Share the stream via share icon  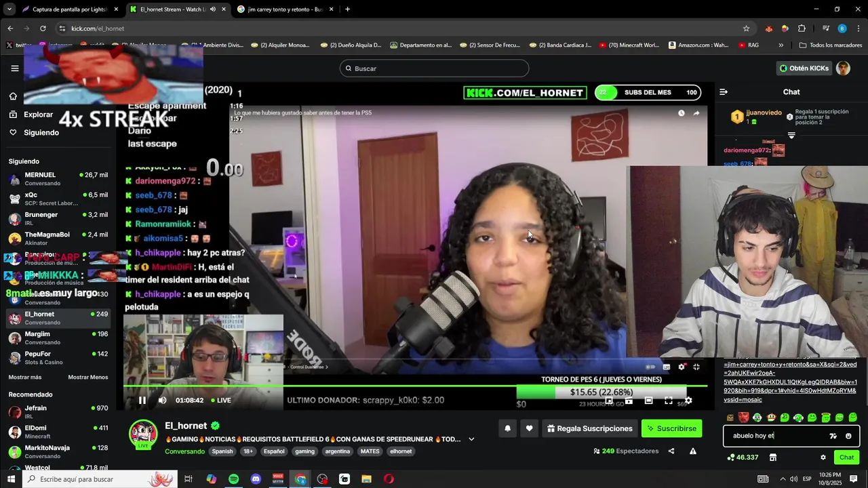coord(671,451)
